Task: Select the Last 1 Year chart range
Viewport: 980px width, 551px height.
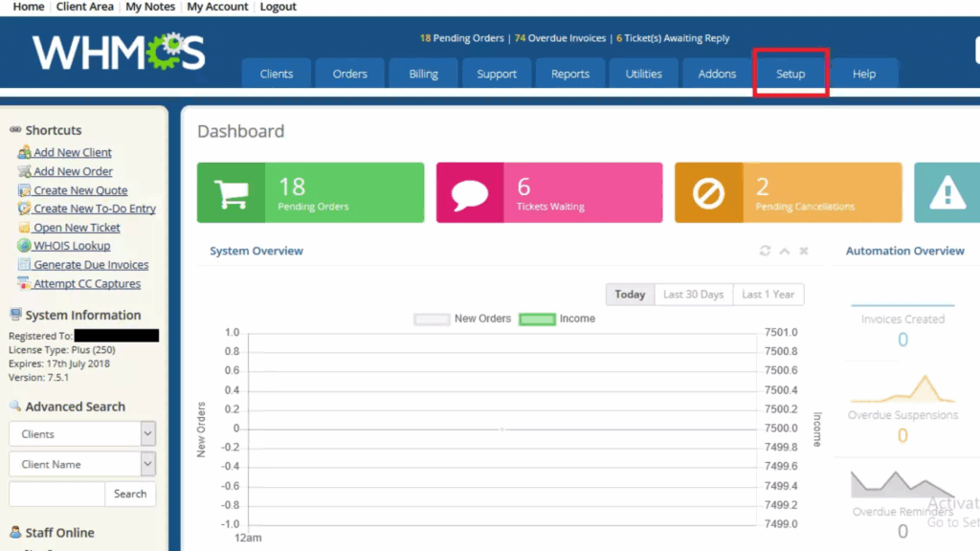Action: point(768,295)
